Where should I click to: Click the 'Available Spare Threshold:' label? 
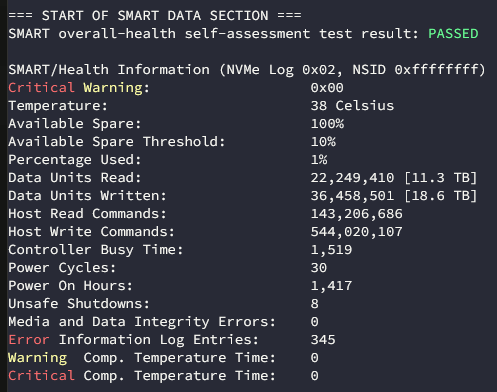[117, 142]
